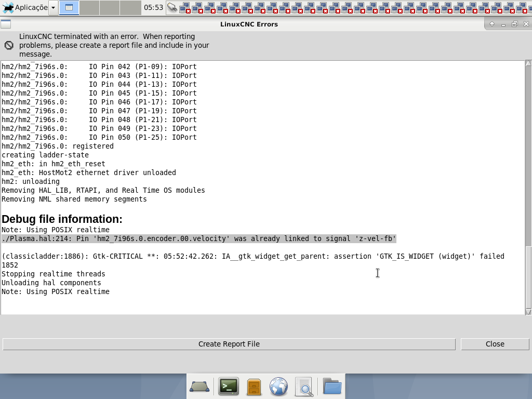This screenshot has height=399, width=532.
Task: Click the highlighted Plasma.hal:214 error line
Action: tap(199, 238)
